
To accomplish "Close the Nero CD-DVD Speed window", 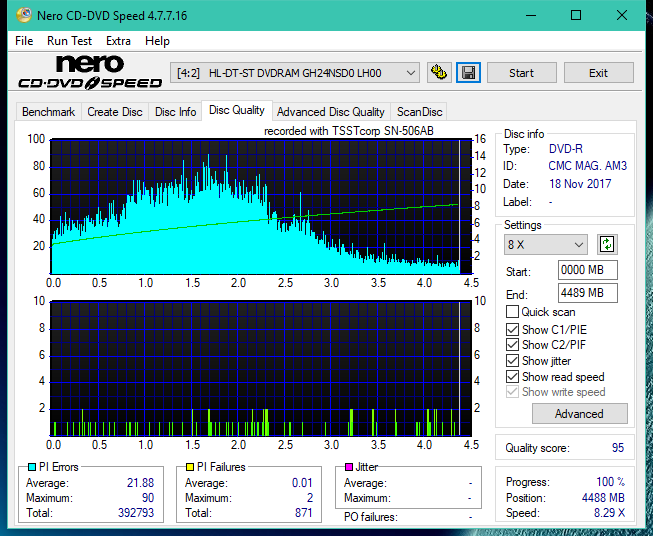I will [622, 15].
